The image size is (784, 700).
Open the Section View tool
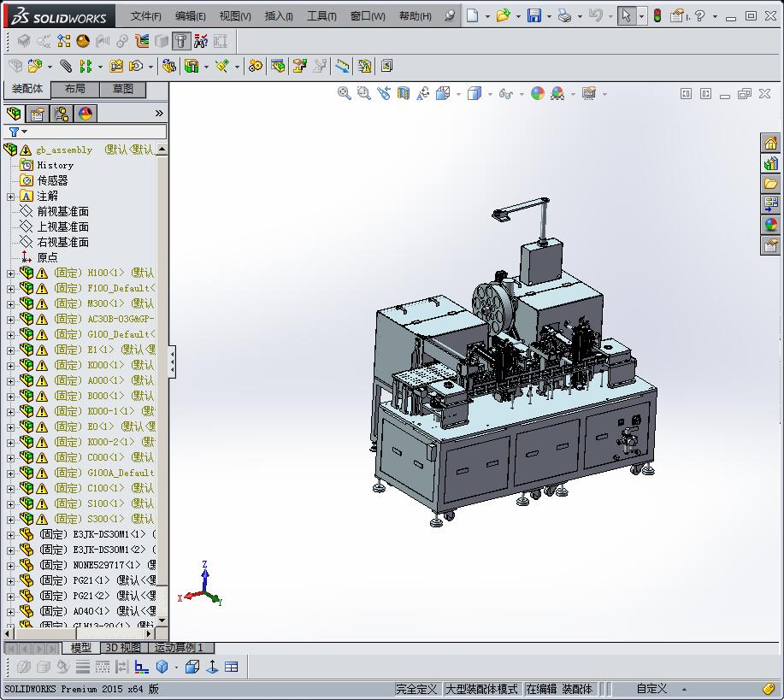pos(404,94)
